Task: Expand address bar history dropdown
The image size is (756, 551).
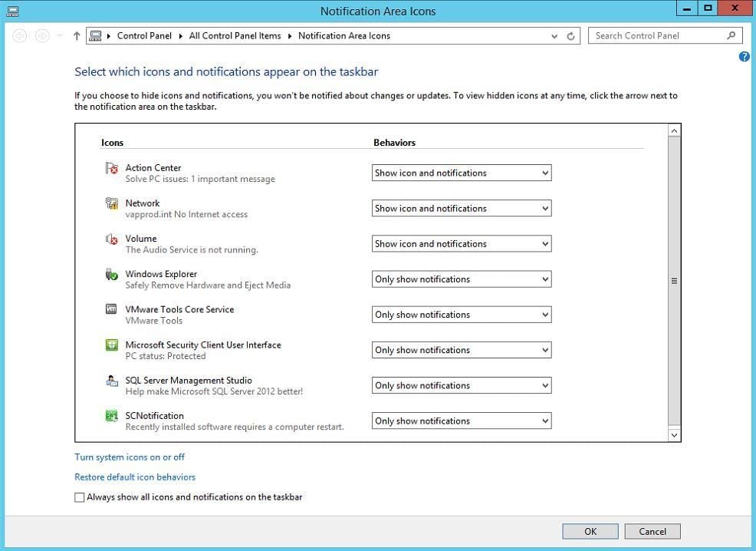Action: (x=554, y=36)
